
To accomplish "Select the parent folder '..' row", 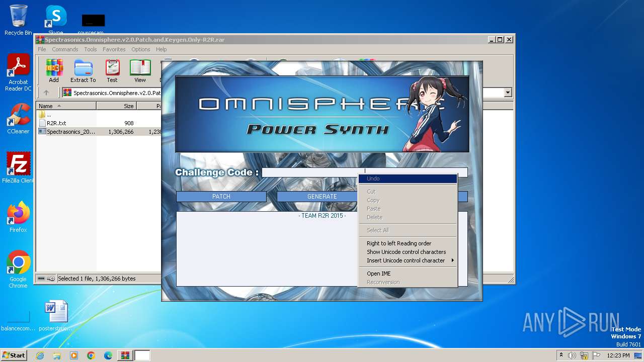I will 99,115.
